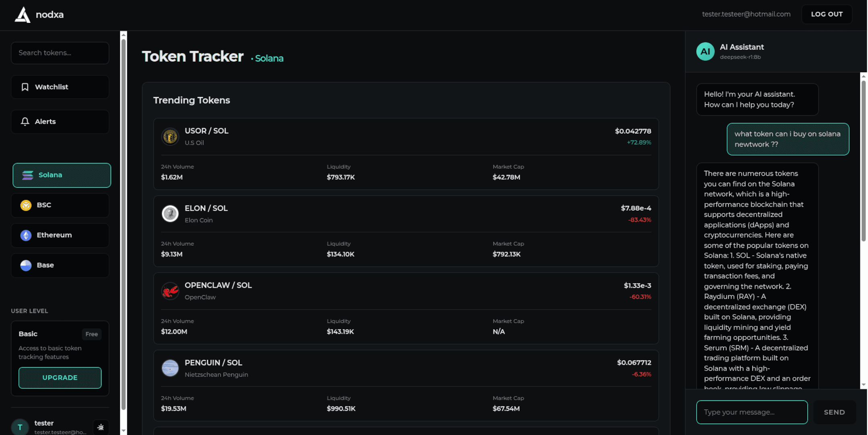The height and width of the screenshot is (435, 868).
Task: Select the BSC network icon
Action: [25, 205]
